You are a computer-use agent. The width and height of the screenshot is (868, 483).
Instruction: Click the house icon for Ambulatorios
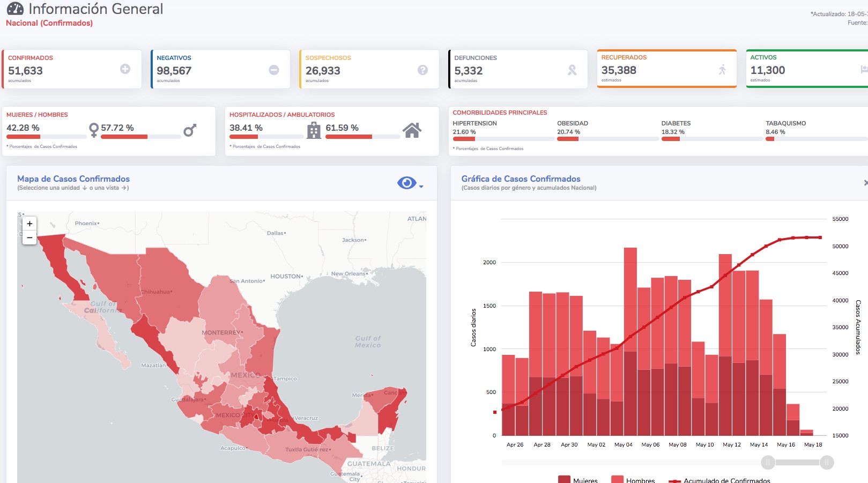point(412,130)
